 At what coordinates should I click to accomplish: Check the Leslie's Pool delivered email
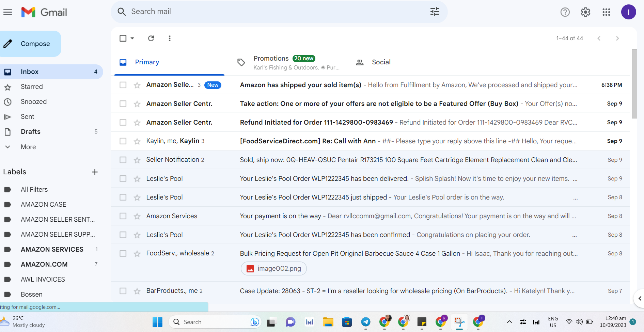123,178
